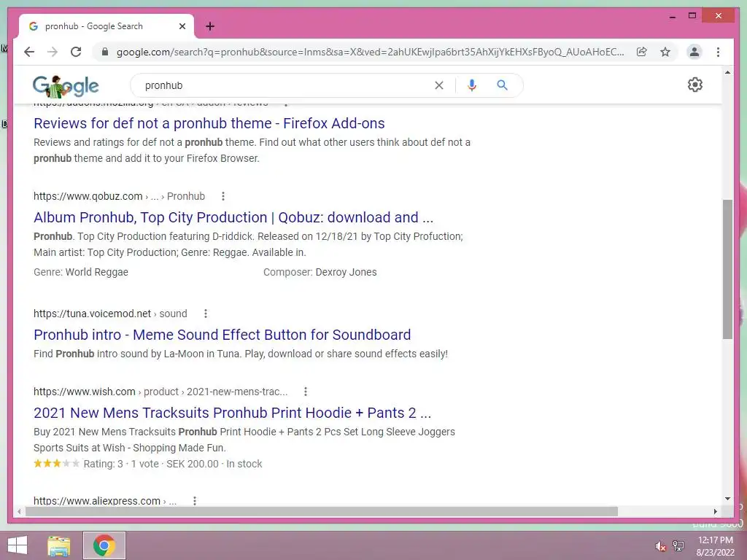Click the horizontal scrollbar thumb

tap(322, 511)
